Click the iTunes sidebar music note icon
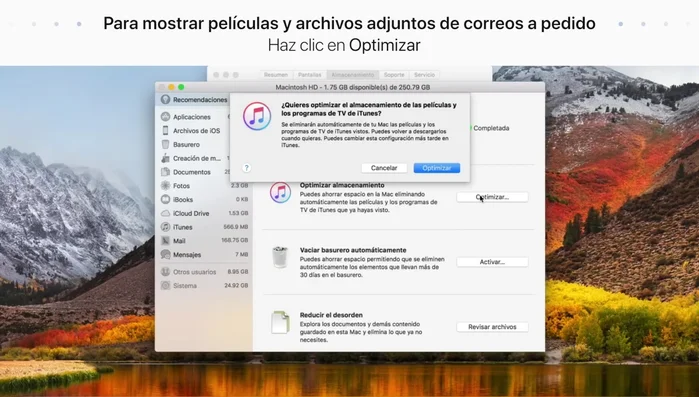This screenshot has height=397, width=699. pyautogui.click(x=165, y=227)
